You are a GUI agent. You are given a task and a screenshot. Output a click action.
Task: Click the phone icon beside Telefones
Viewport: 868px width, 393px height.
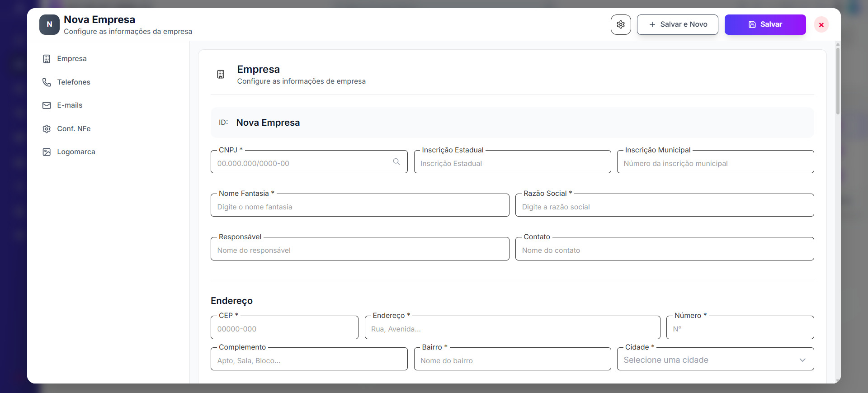click(47, 82)
